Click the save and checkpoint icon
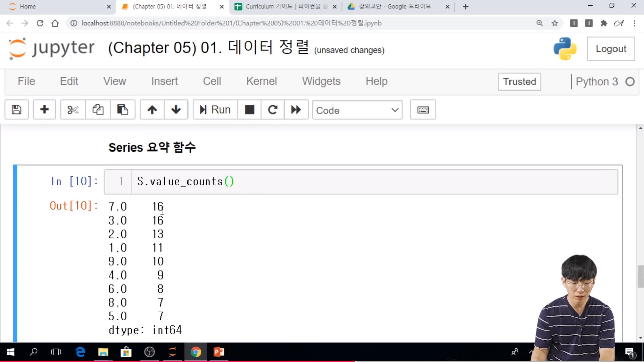The image size is (644, 362). tap(16, 110)
